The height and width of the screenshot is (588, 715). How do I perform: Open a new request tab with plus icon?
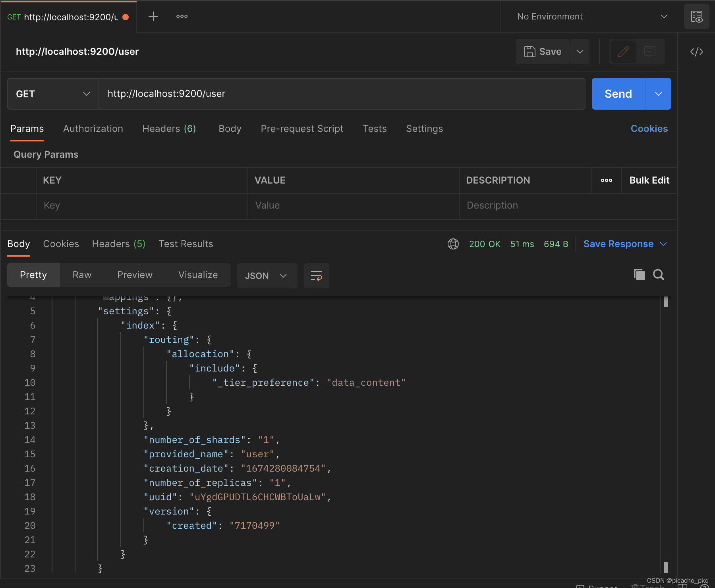(153, 16)
